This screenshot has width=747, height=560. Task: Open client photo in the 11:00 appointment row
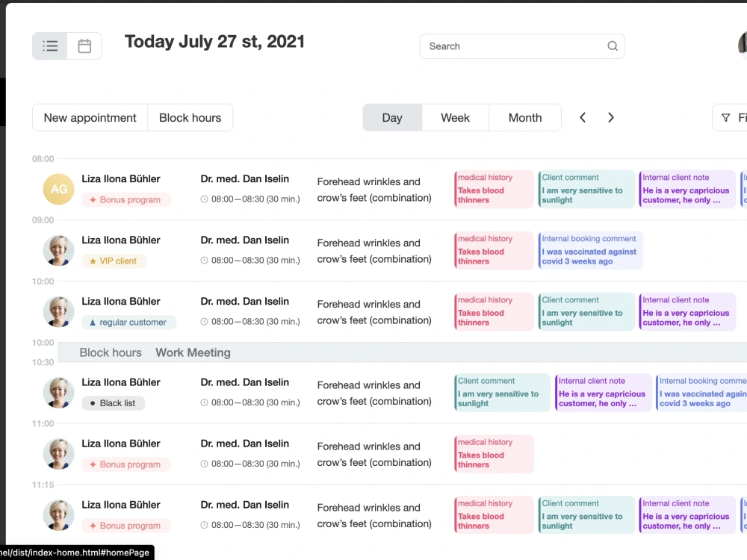(58, 454)
